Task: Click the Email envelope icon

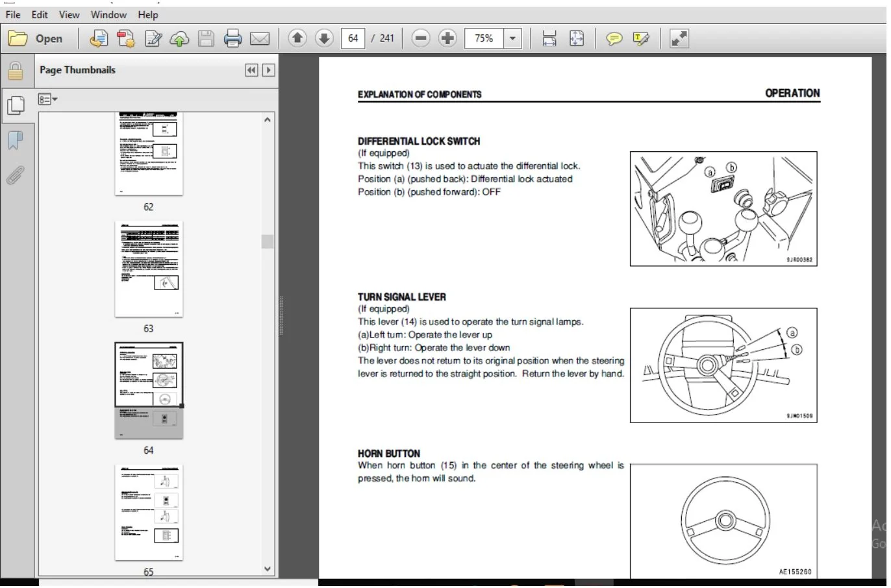Action: tap(260, 39)
